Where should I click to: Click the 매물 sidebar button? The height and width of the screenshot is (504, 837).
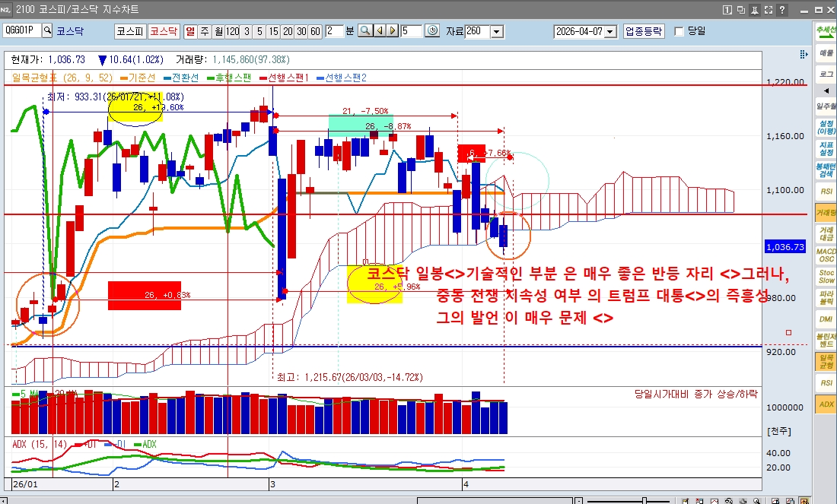[x=826, y=52]
